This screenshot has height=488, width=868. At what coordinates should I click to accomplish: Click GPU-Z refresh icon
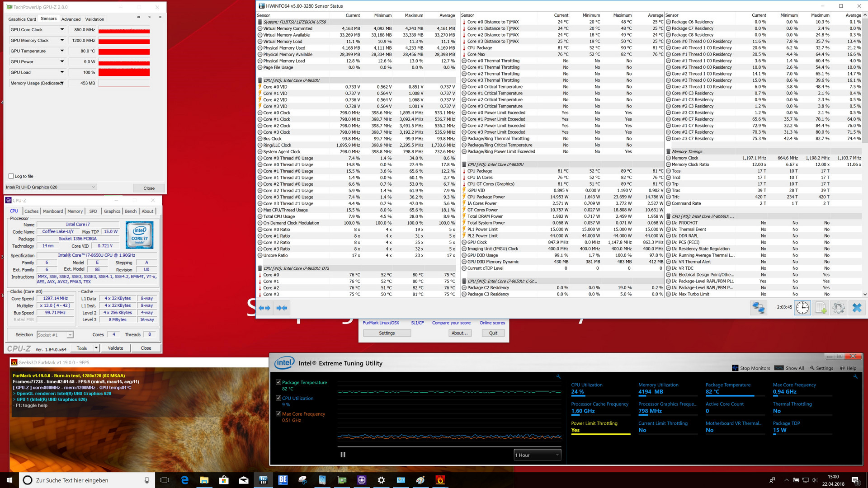click(x=149, y=17)
